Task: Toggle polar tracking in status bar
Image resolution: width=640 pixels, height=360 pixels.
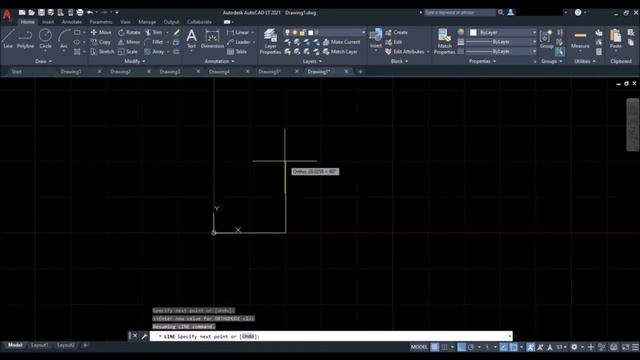Action: 471,347
